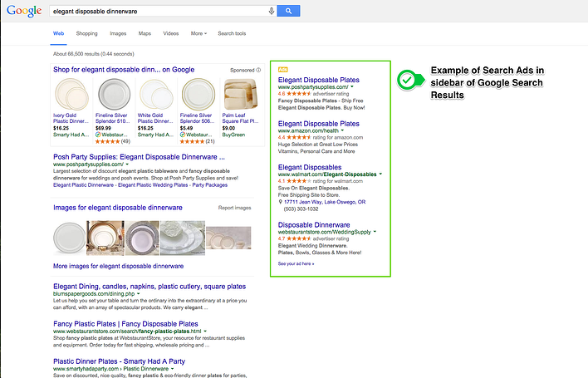Open the Maps tab
The width and height of the screenshot is (588, 378).
point(145,33)
